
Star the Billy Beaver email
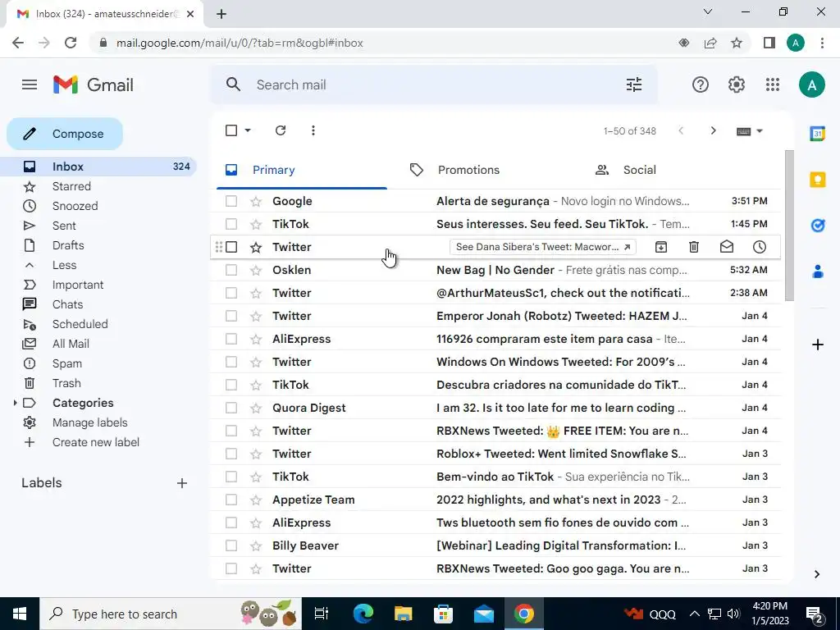point(256,546)
